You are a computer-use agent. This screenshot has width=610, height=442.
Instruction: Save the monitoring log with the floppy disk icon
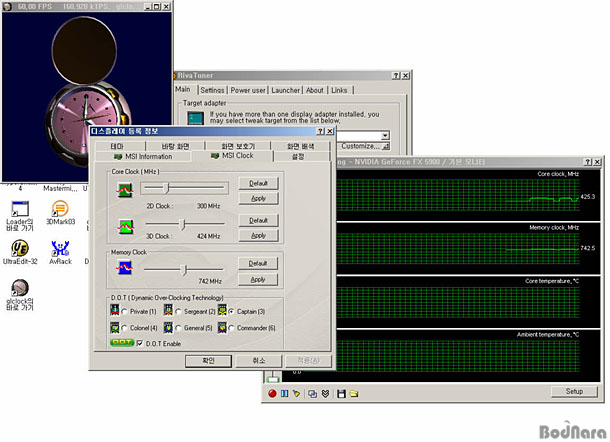341,394
